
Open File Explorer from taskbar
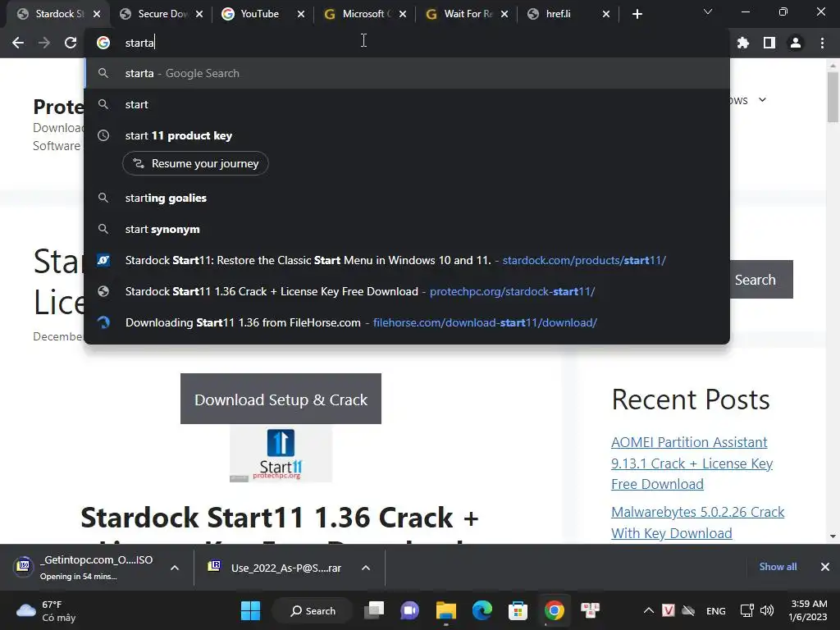pos(445,610)
